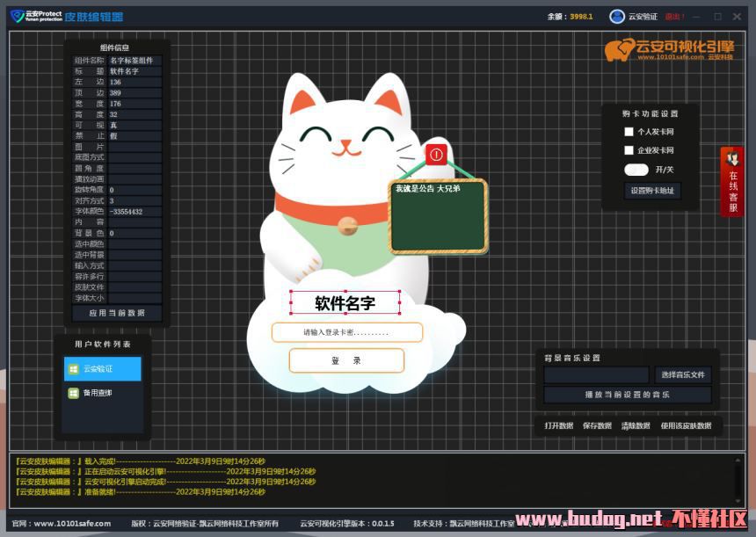Click the 播放当前设置的音乐 button
This screenshot has width=756, height=537.
click(x=628, y=395)
